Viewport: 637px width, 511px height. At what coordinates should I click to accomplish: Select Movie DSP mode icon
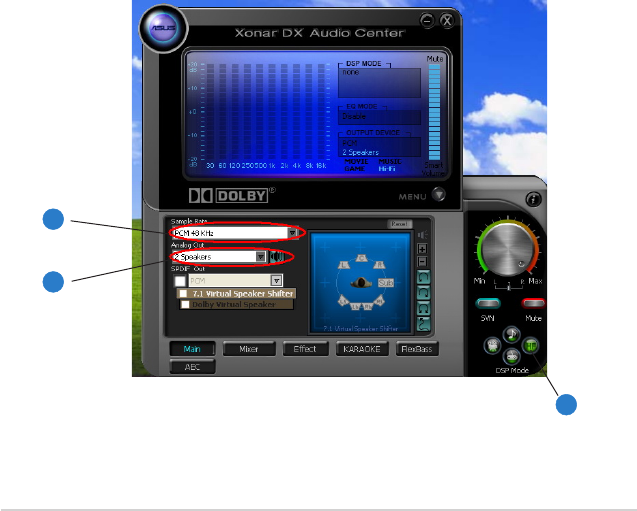[x=492, y=346]
